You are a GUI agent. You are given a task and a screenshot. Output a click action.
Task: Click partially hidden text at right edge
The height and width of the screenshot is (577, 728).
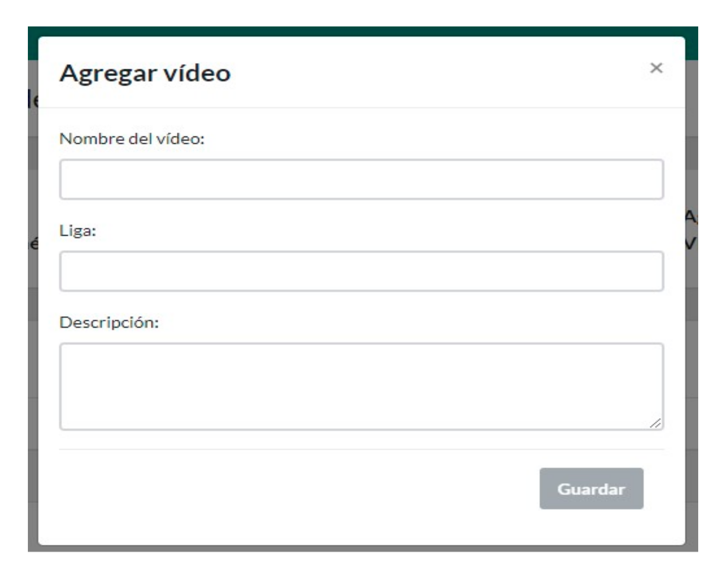tap(691, 231)
